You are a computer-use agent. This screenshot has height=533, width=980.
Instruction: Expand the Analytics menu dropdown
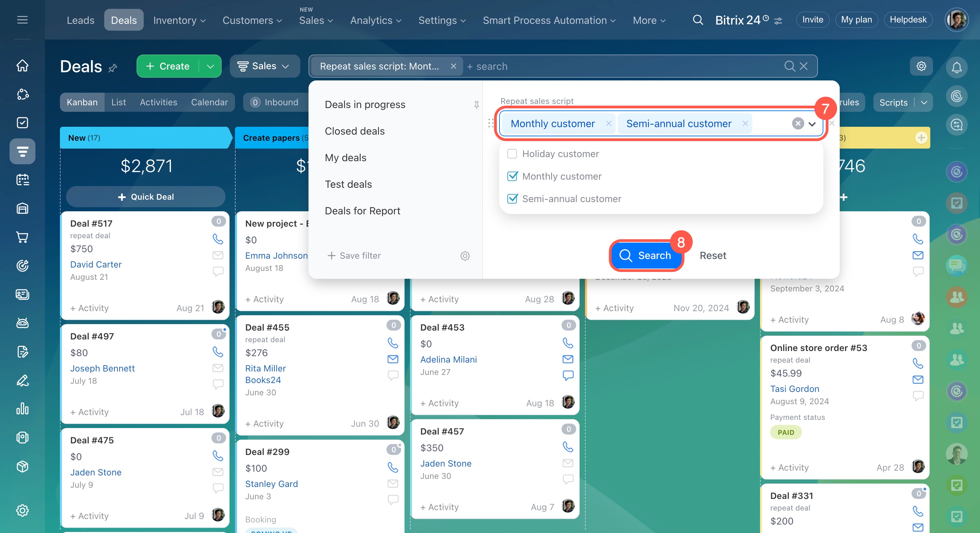click(376, 20)
